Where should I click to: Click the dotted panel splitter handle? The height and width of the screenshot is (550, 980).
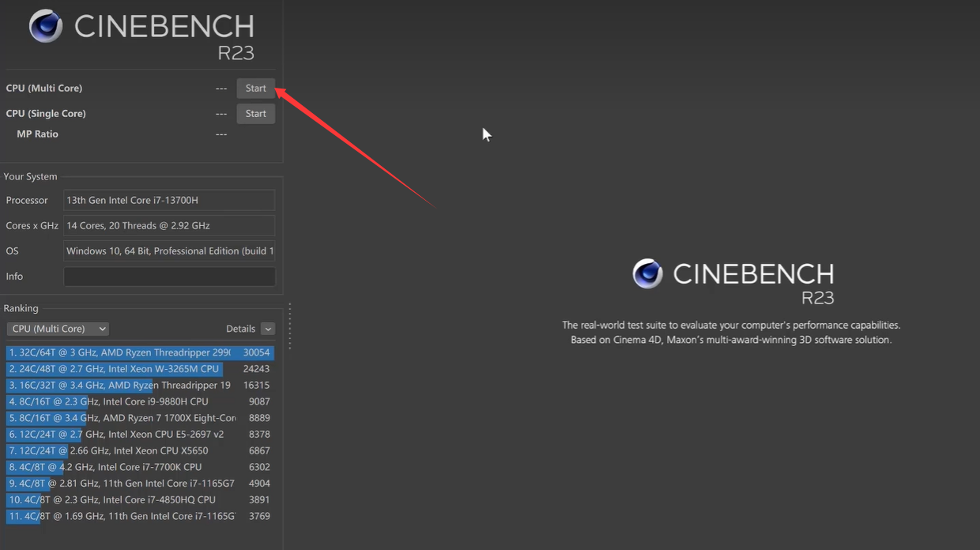tap(290, 326)
